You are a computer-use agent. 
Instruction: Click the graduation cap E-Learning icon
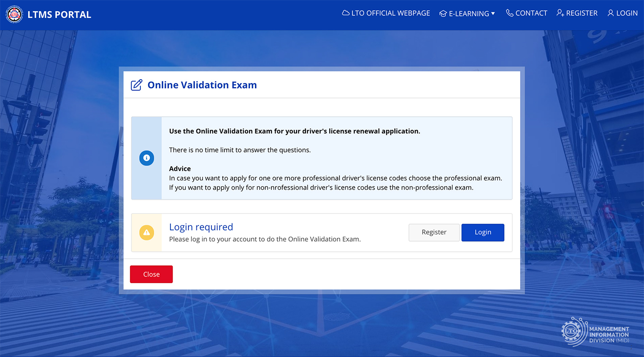pyautogui.click(x=443, y=13)
